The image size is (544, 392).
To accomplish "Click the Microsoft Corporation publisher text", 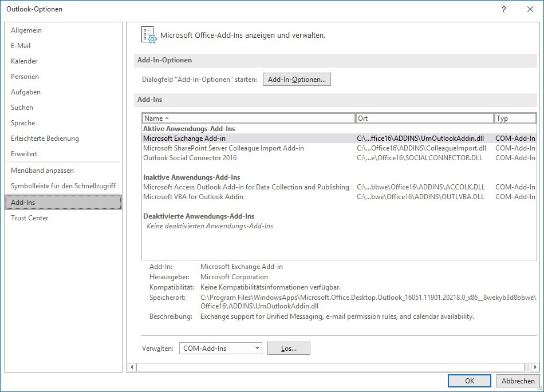I will [x=234, y=277].
